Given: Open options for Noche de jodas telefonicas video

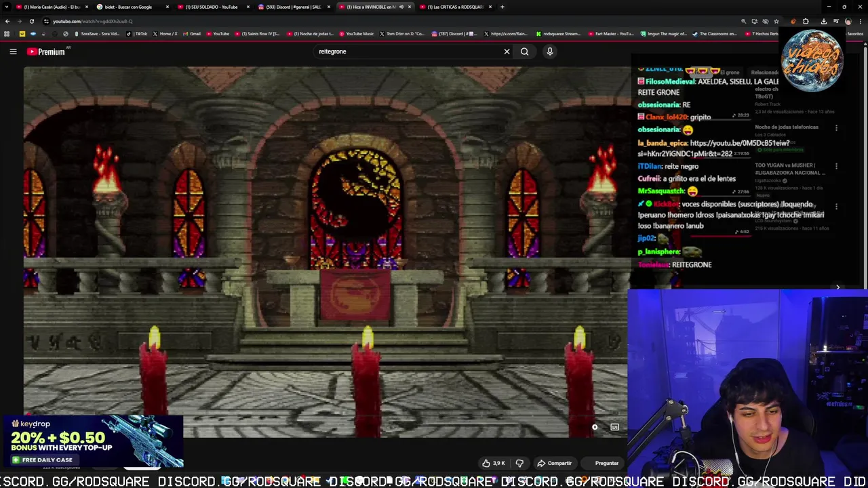Looking at the screenshot, I should tap(836, 128).
